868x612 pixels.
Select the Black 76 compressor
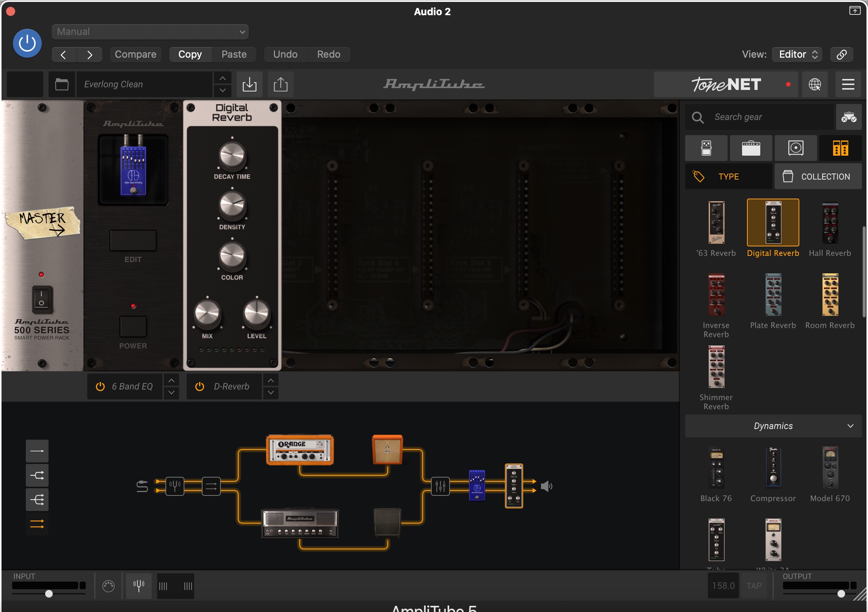click(x=716, y=475)
